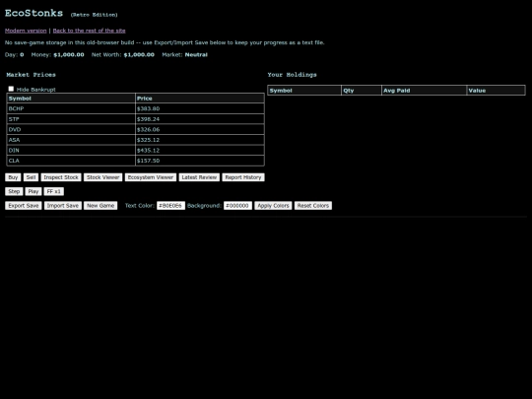Launch the Stock Viewer

pyautogui.click(x=102, y=177)
